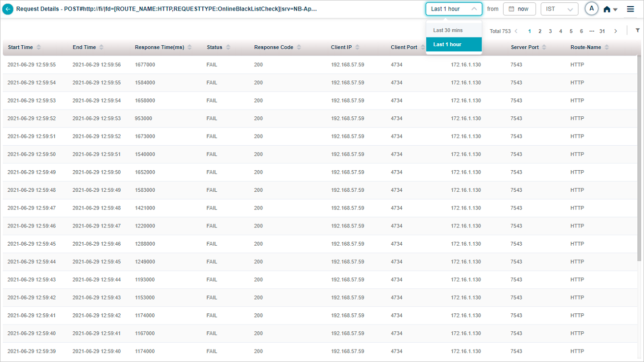Click the user avatar 'A' icon
This screenshot has width=644, height=362.
[x=591, y=9]
